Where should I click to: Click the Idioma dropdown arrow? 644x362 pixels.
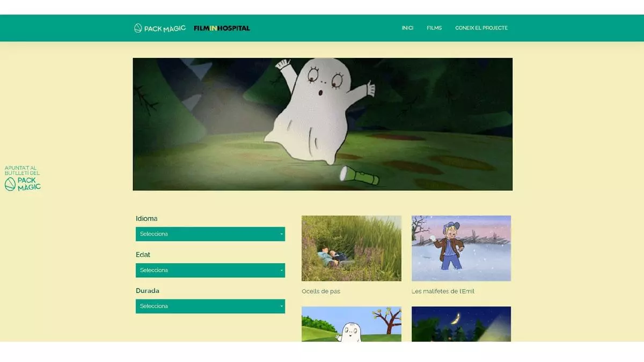(281, 234)
